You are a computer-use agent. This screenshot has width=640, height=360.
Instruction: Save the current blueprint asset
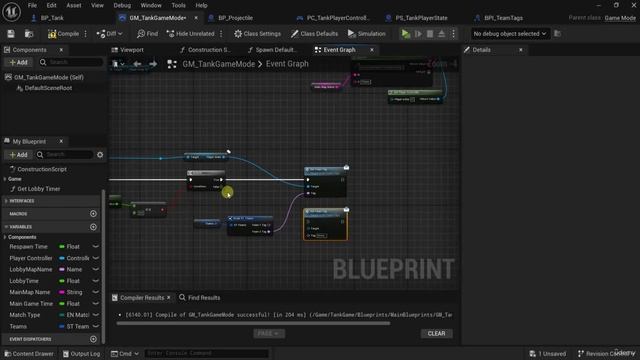point(11,34)
